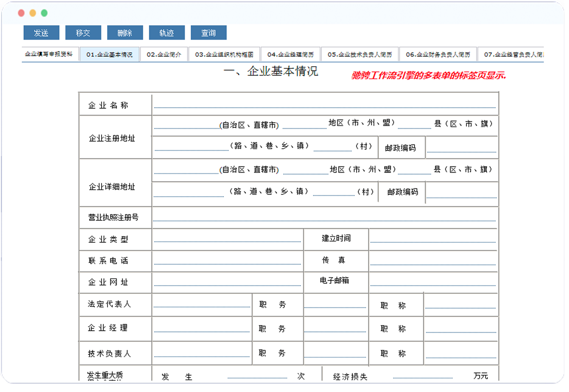Focus the 企业网址 input field
Viewport: 569px width, 392px height.
click(227, 281)
